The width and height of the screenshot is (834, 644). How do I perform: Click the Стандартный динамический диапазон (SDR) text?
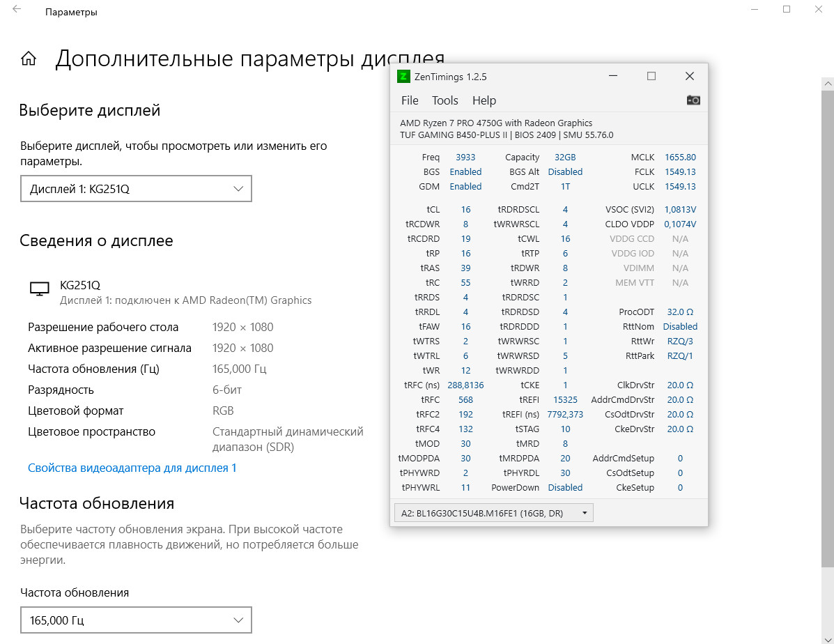[288, 439]
